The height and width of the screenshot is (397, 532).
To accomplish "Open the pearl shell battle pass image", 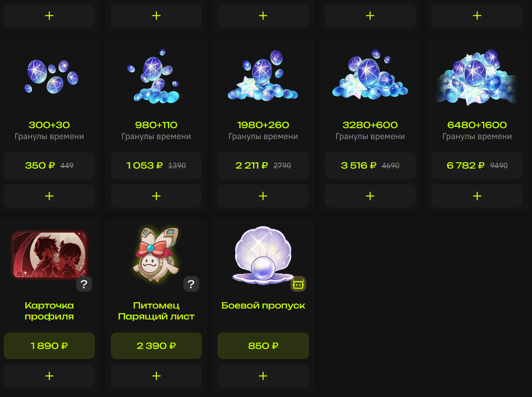I will click(263, 255).
